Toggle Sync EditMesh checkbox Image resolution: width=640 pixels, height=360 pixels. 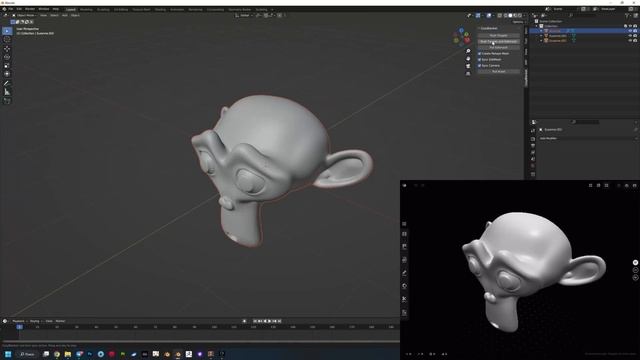pos(480,60)
